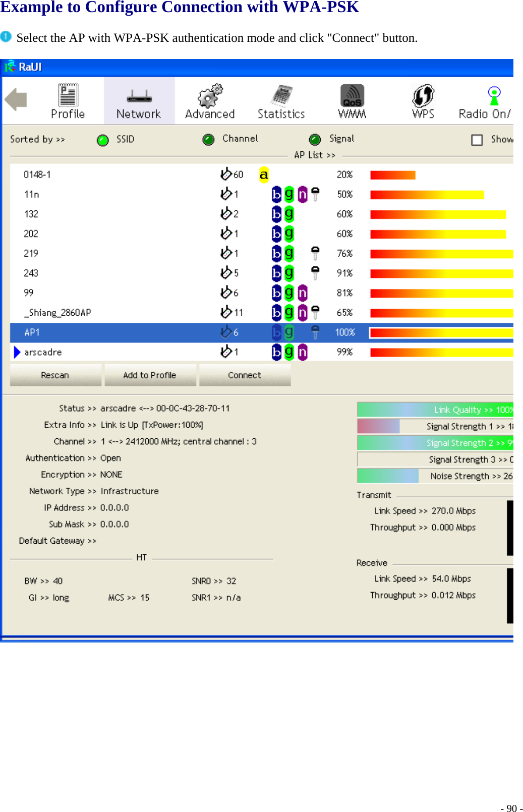Click the blue connected arrow beside arscadre
523x812 pixels.
(17, 352)
